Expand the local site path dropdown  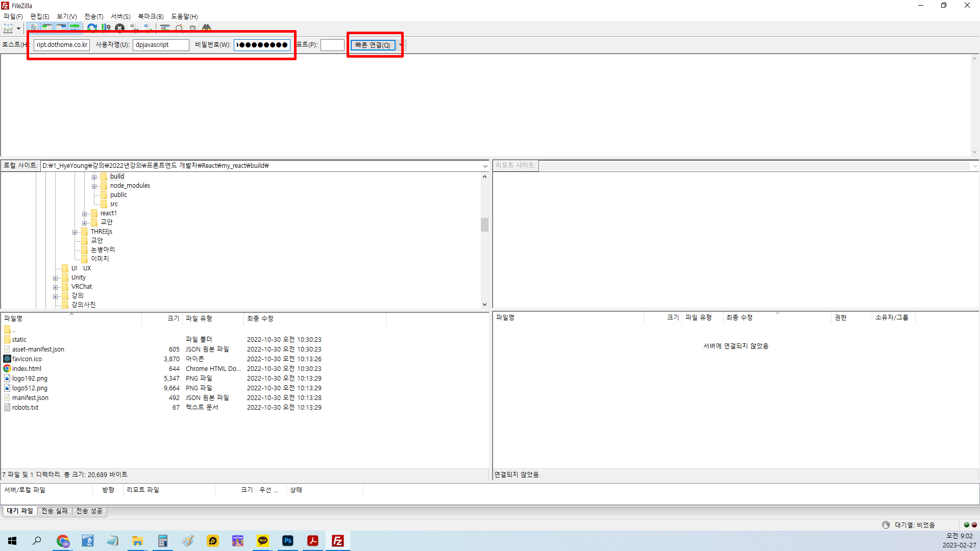[x=485, y=166]
